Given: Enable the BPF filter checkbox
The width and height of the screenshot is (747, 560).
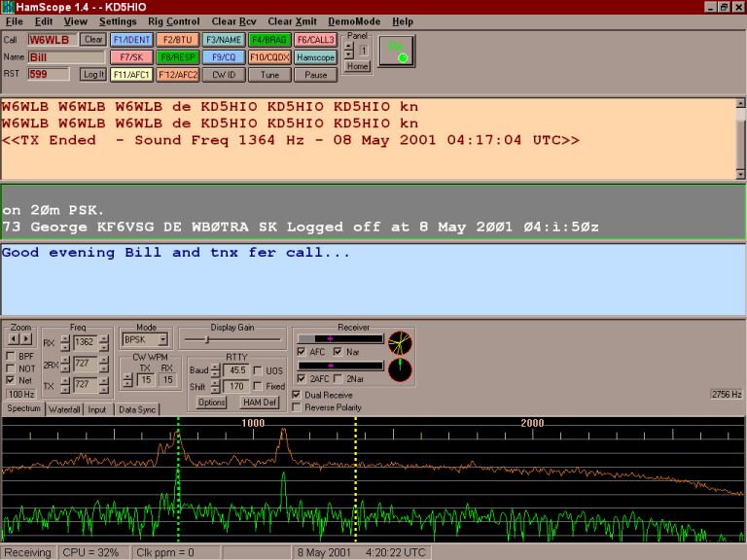Looking at the screenshot, I should 11,356.
